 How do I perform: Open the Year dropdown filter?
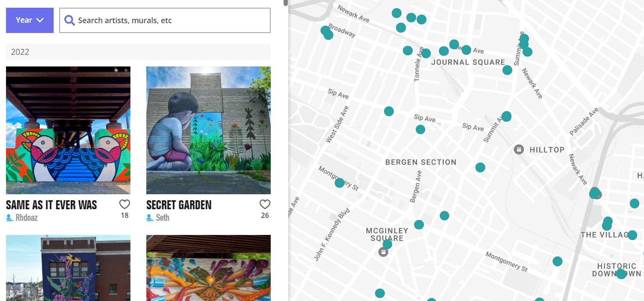coord(30,20)
